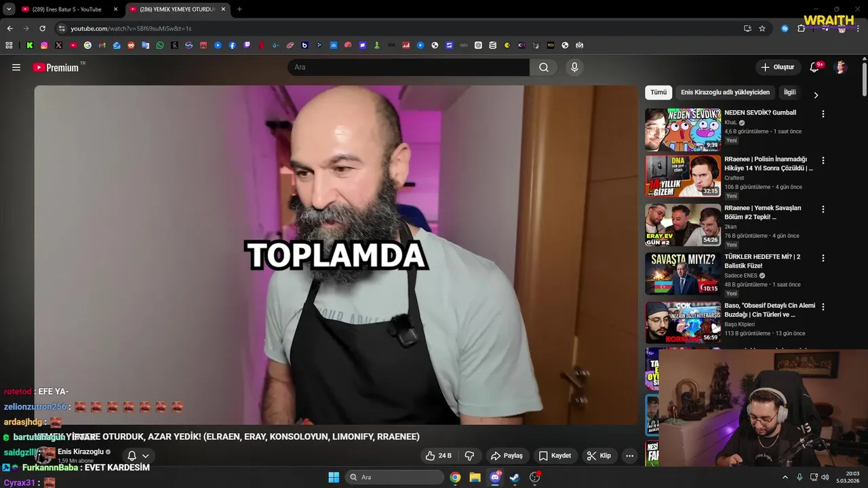Open File Explorer from the taskbar
The image size is (868, 488).
[x=475, y=477]
